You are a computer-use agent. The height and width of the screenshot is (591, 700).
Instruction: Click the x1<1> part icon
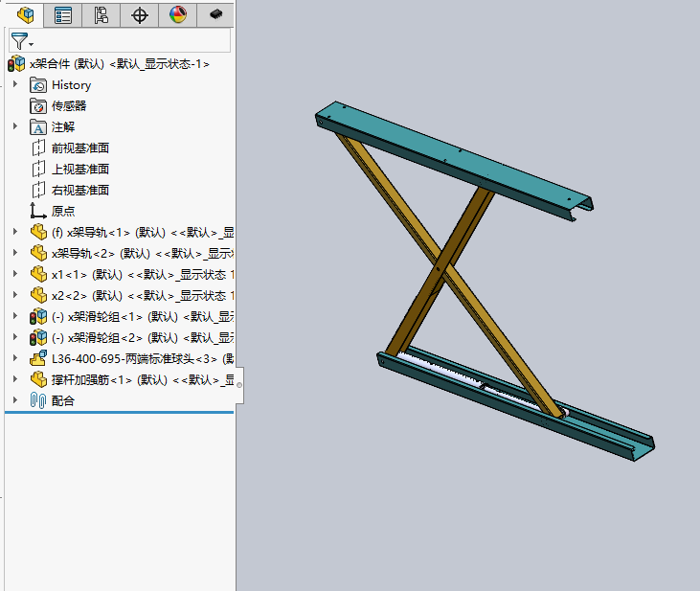click(38, 274)
